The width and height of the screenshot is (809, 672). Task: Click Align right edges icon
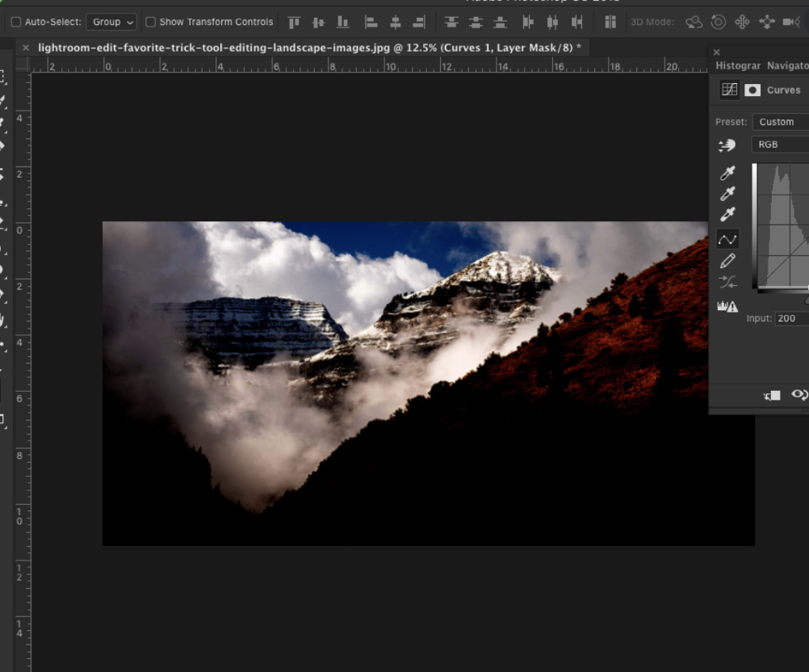[x=419, y=22]
